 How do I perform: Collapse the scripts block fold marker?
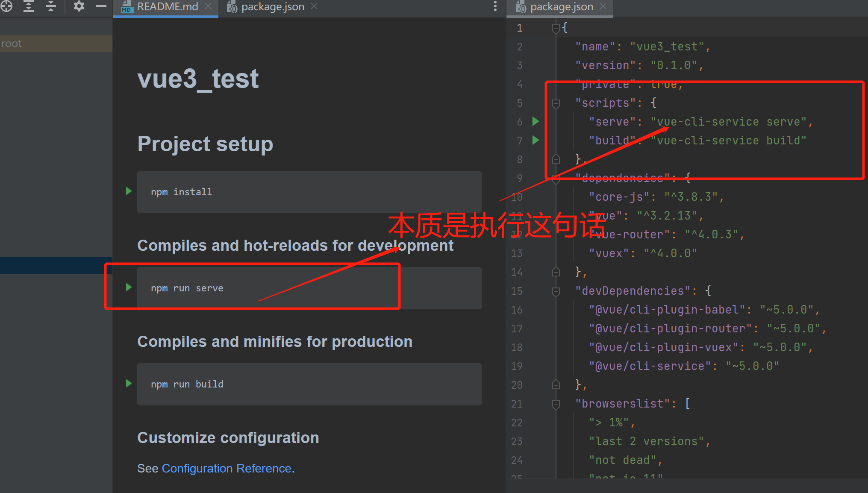[556, 103]
